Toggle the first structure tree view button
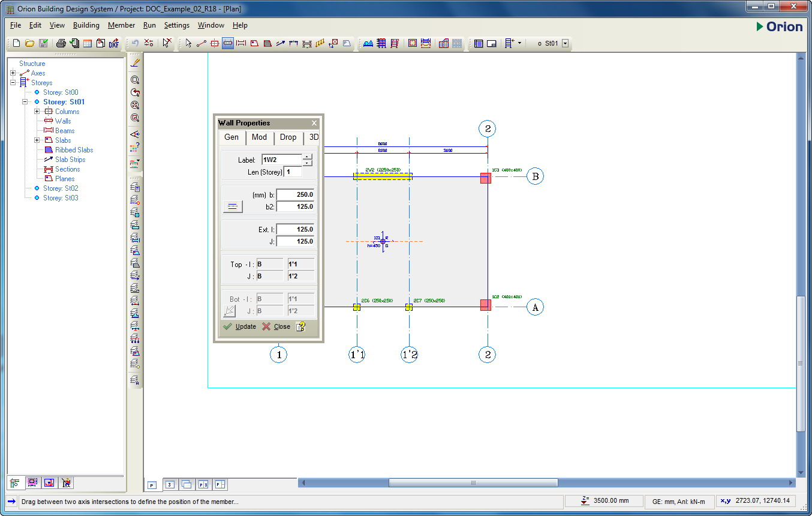 pyautogui.click(x=16, y=482)
